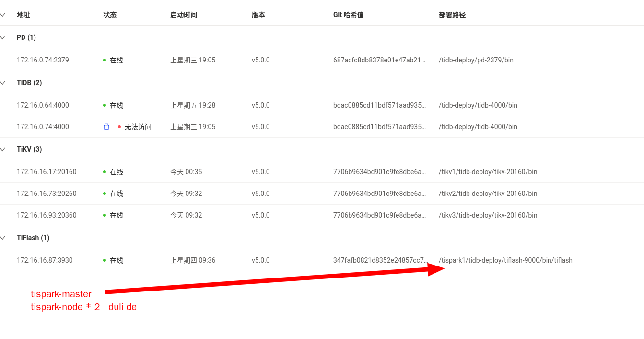Click path /tikv2/tidb-deploy/tikv-20160/bin
The height and width of the screenshot is (339, 644).
pyautogui.click(x=488, y=194)
